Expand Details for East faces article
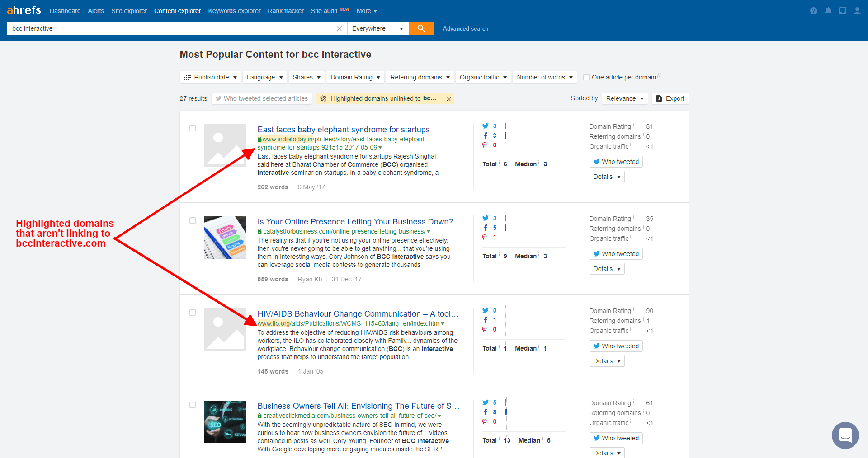The width and height of the screenshot is (868, 458). [607, 177]
